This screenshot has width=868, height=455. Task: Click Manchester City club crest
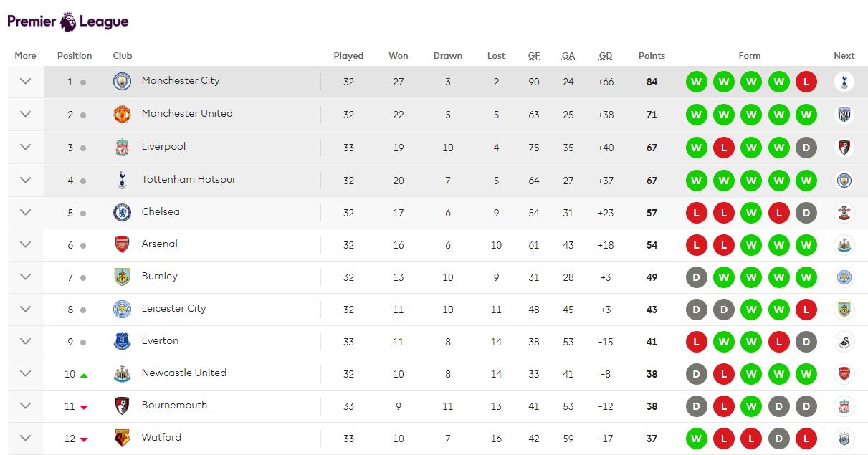coord(122,82)
